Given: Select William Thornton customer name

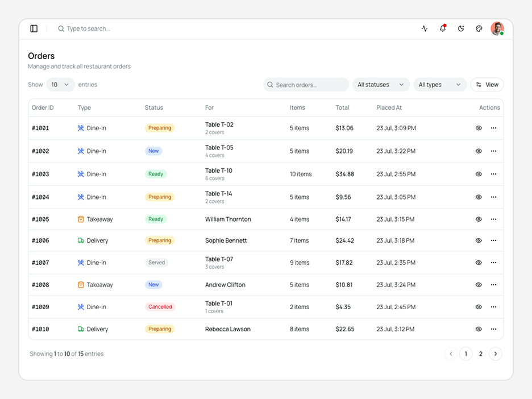Looking at the screenshot, I should (x=228, y=219).
